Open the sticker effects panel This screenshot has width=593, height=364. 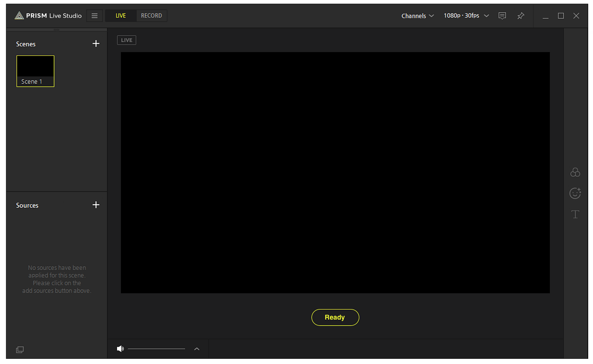[575, 193]
